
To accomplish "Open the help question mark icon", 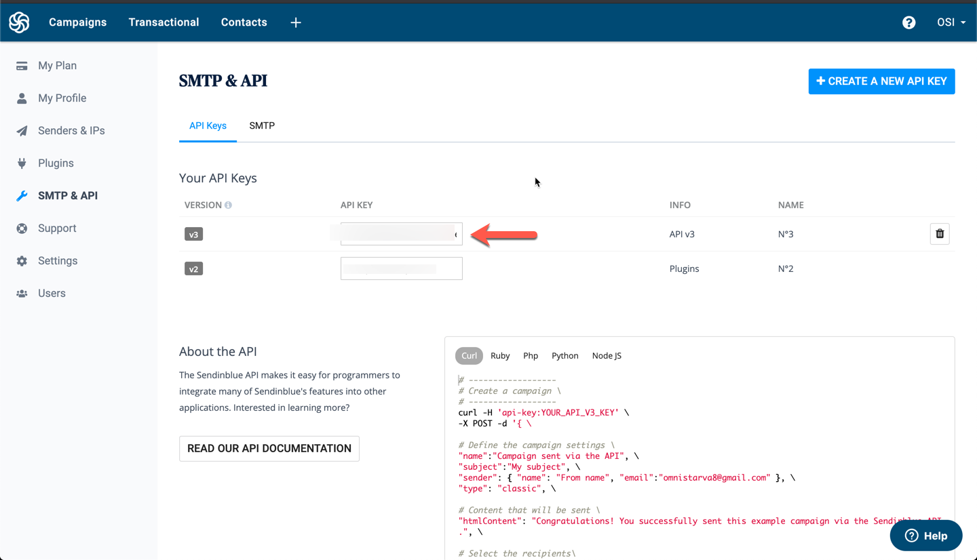I will [x=908, y=22].
